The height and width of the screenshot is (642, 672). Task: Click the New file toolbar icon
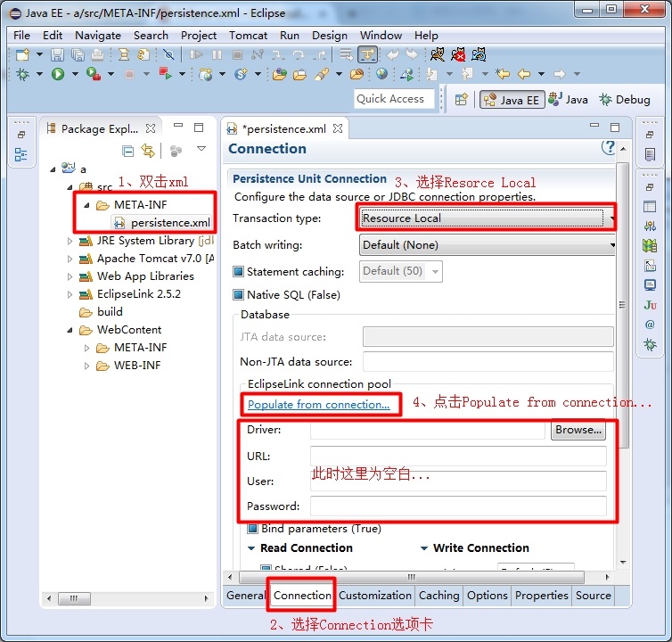tap(22, 54)
